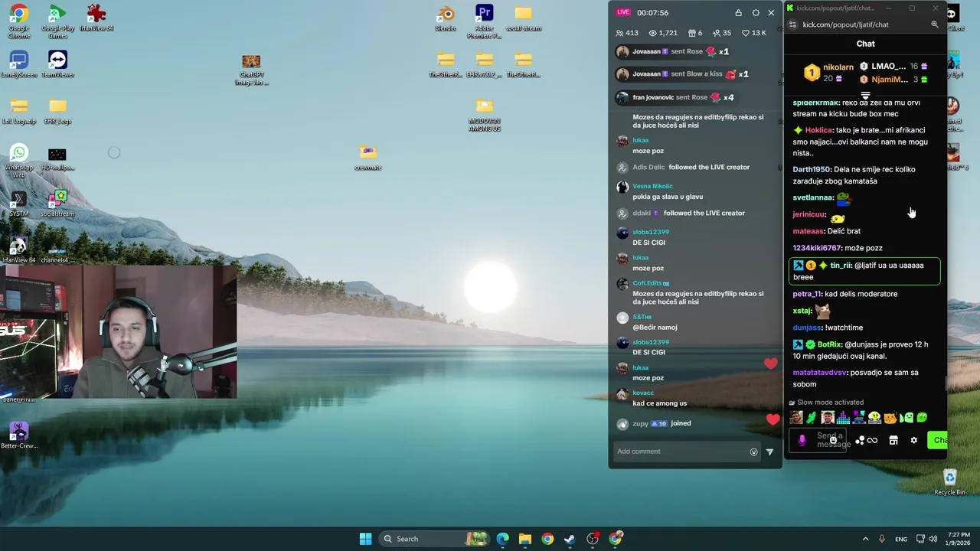Open the SYSTM desktop shortcut

click(x=19, y=204)
